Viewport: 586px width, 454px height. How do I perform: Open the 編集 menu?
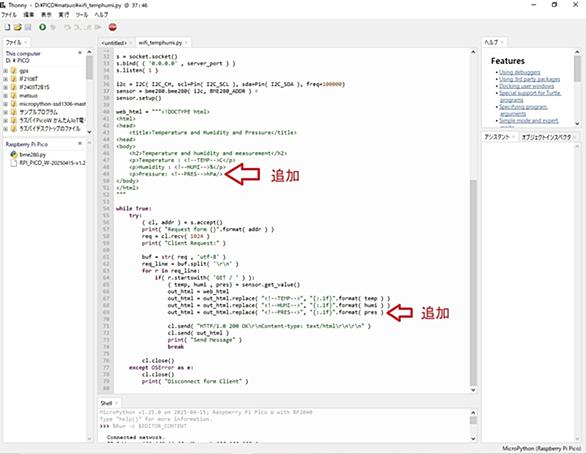(x=29, y=15)
